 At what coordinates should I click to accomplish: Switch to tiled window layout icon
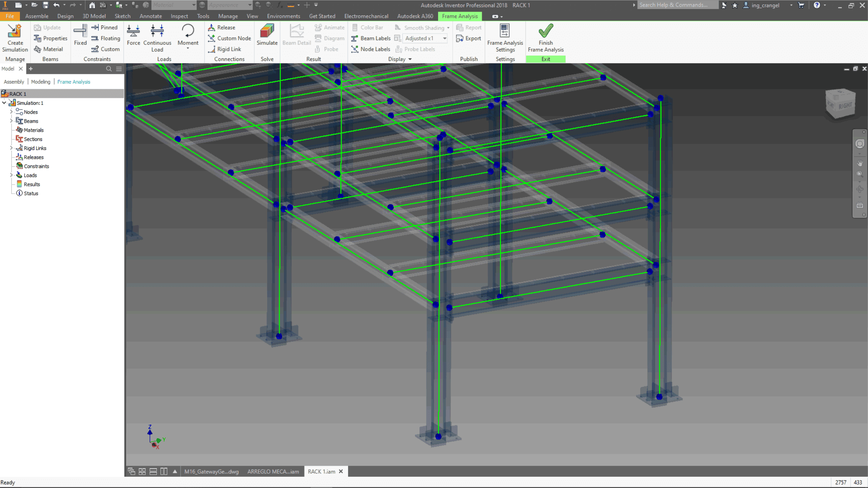(x=142, y=471)
